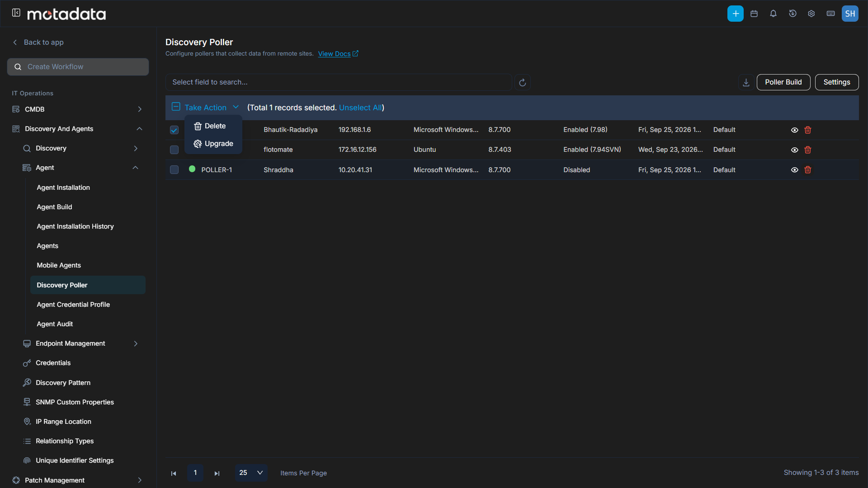View details of flotomate poller eye icon
The width and height of the screenshot is (868, 488).
pyautogui.click(x=794, y=150)
